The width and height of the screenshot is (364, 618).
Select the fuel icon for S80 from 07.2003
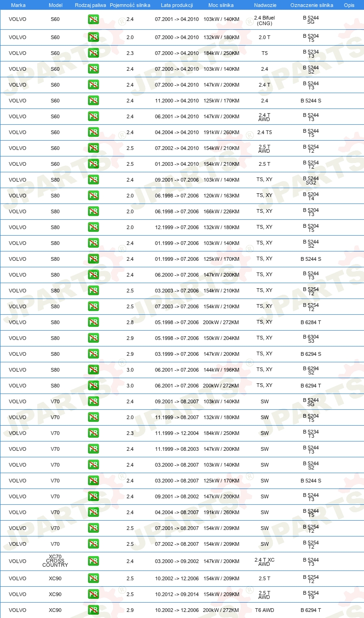[93, 306]
